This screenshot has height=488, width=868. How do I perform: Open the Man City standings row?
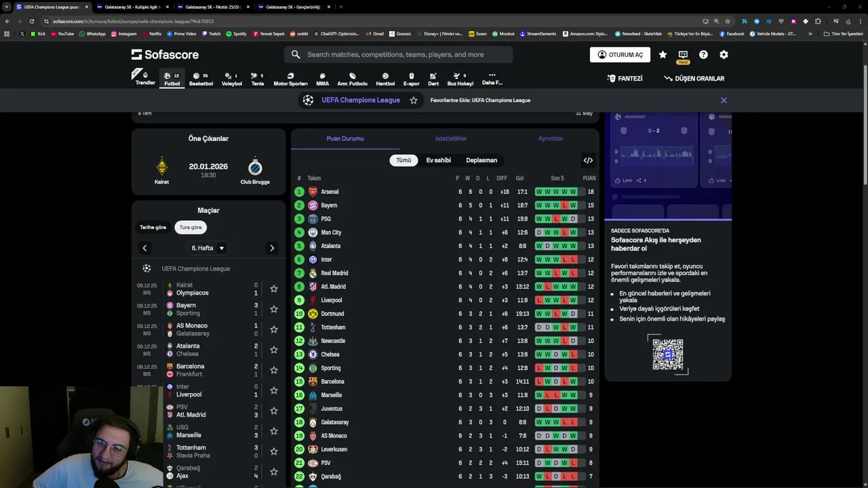coord(445,232)
